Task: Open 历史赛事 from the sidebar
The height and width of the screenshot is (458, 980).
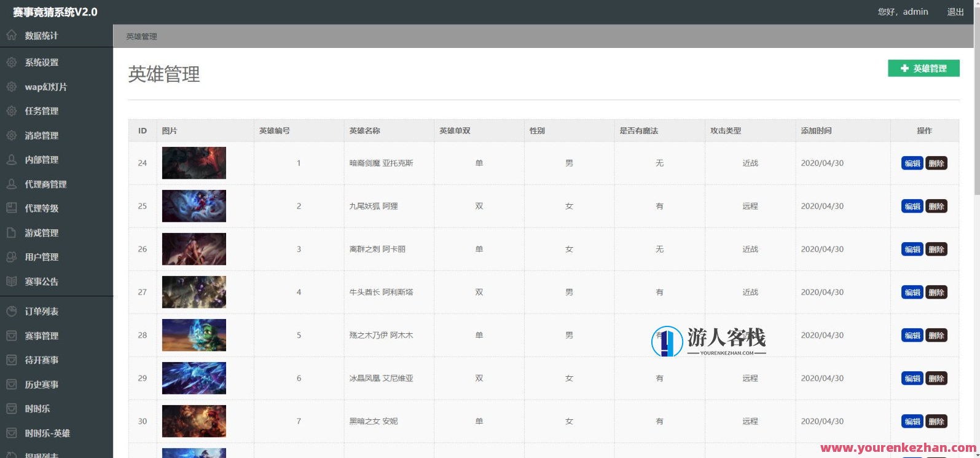Action: [42, 384]
